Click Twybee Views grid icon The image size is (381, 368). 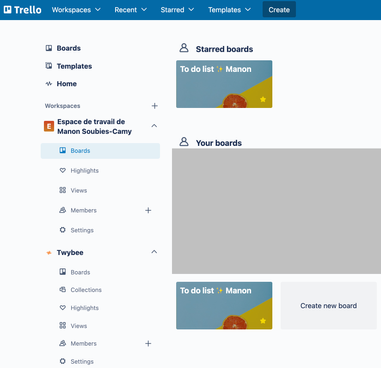coord(62,325)
